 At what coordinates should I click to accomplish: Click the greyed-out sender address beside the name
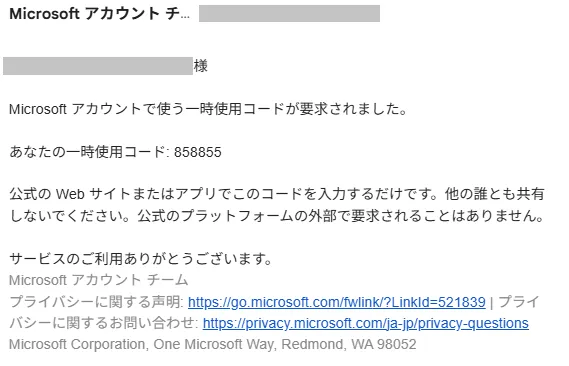pos(289,13)
